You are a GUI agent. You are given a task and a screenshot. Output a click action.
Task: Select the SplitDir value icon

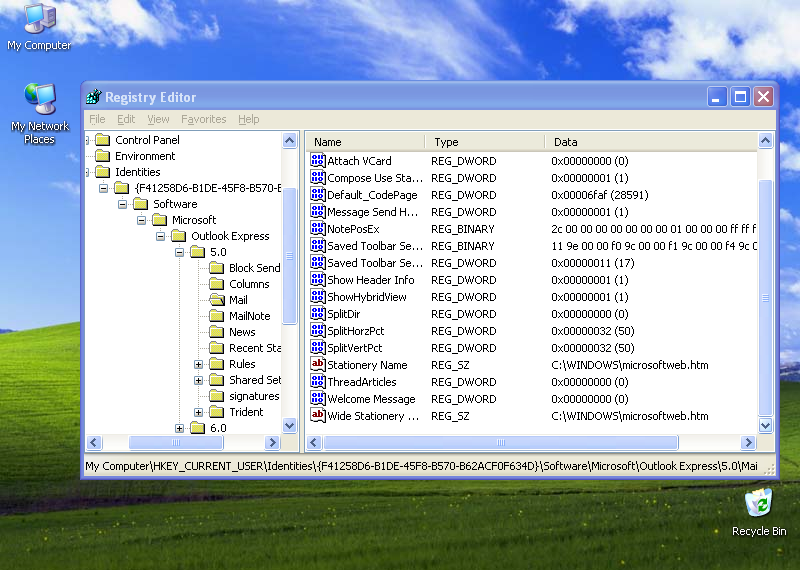[317, 313]
